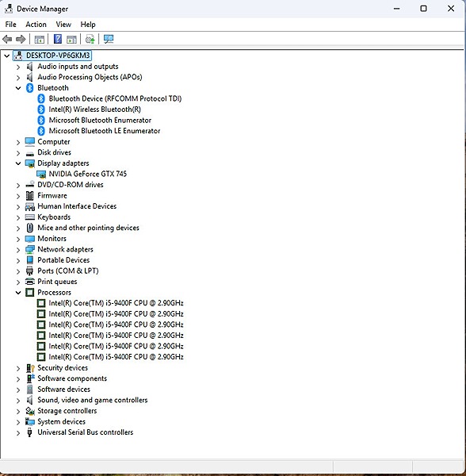Viewport: 466px width, 476px height.
Task: Click the Security devices key icon
Action: point(30,368)
